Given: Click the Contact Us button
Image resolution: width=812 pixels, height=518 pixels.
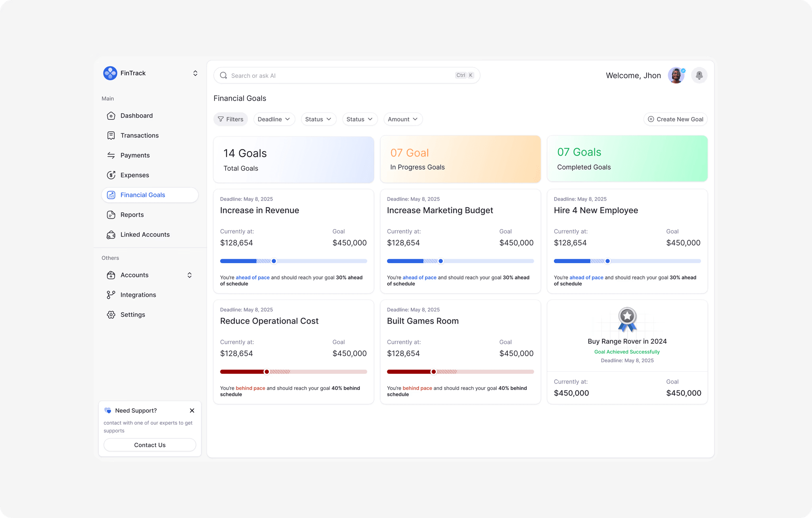Looking at the screenshot, I should point(149,445).
